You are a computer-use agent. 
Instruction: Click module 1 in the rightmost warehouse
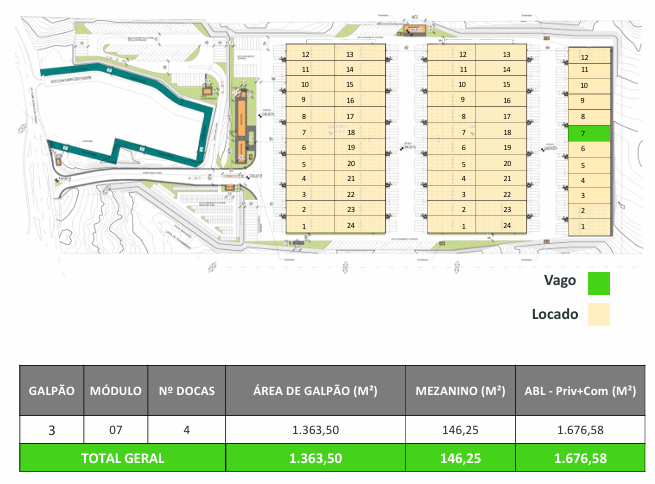583,227
